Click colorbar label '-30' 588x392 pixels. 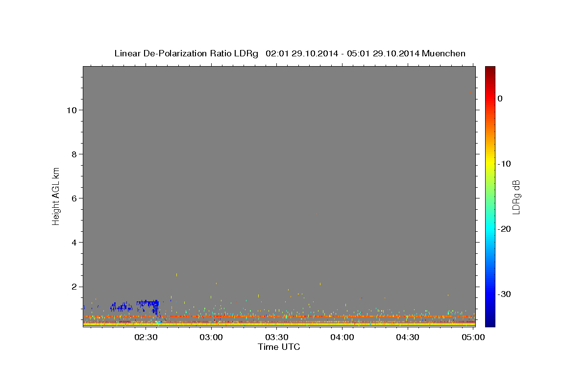(504, 294)
